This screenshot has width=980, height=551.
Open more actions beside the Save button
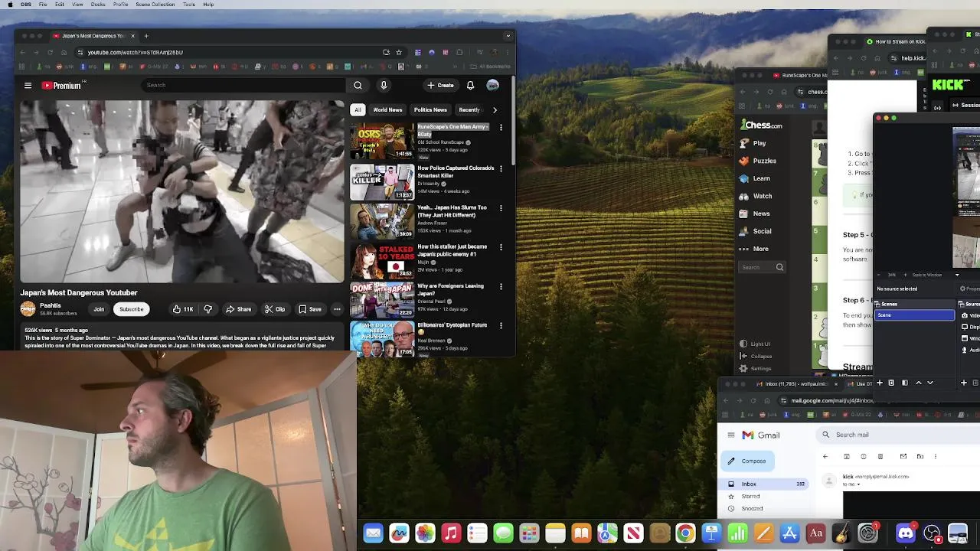click(x=337, y=309)
